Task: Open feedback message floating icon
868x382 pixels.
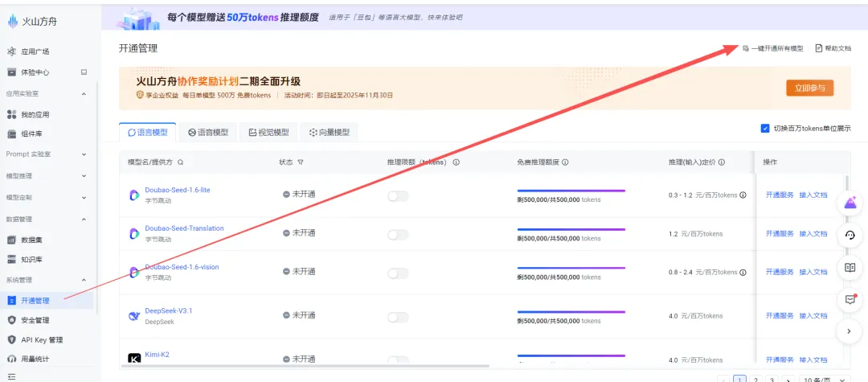Action: pyautogui.click(x=850, y=299)
